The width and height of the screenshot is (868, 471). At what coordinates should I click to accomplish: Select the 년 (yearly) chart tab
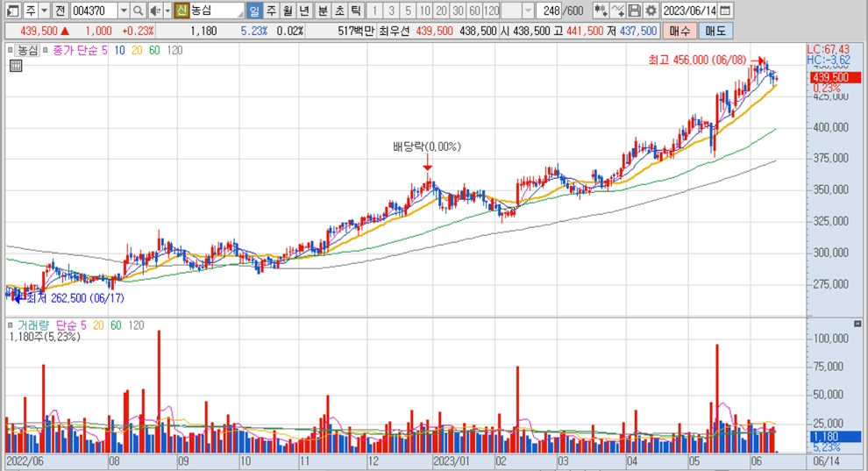[304, 11]
